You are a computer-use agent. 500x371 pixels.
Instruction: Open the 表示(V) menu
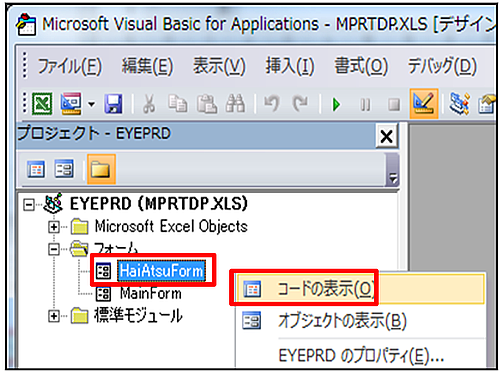pyautogui.click(x=219, y=65)
